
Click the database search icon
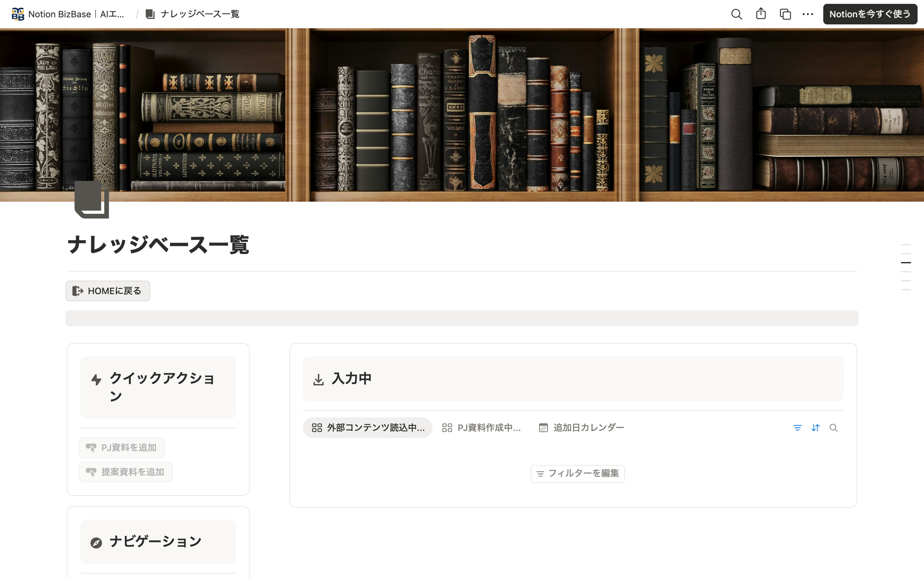[834, 428]
